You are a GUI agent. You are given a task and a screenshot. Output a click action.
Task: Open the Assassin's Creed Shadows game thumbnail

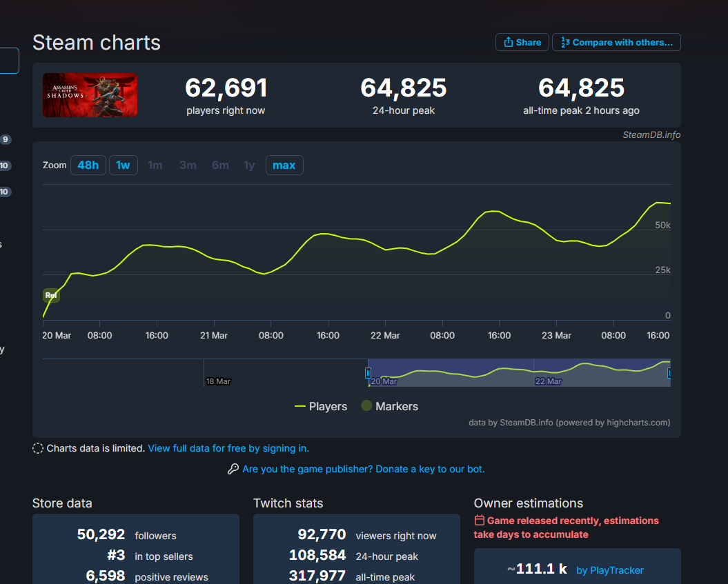[90, 95]
